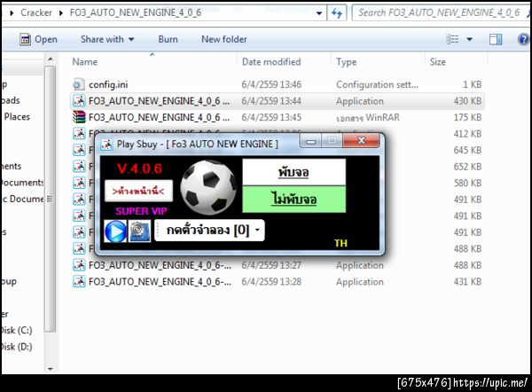Sort by the Type column header
The width and height of the screenshot is (532, 392).
(346, 62)
